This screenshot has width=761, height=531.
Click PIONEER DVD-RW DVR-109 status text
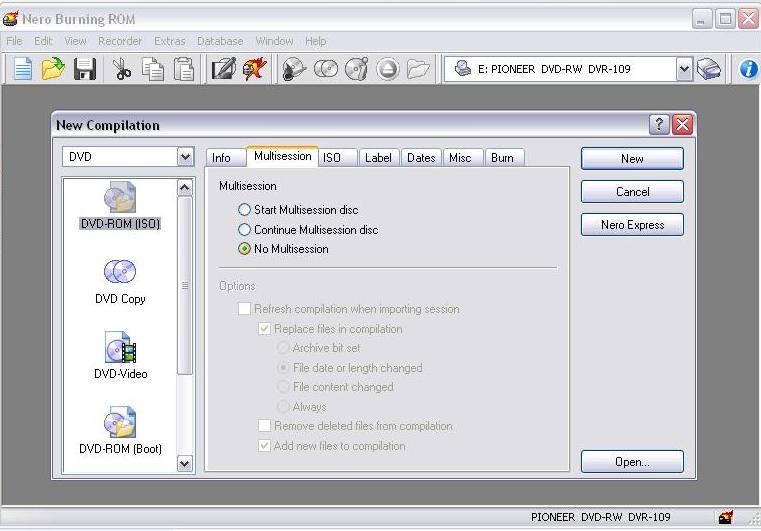[x=600, y=517]
